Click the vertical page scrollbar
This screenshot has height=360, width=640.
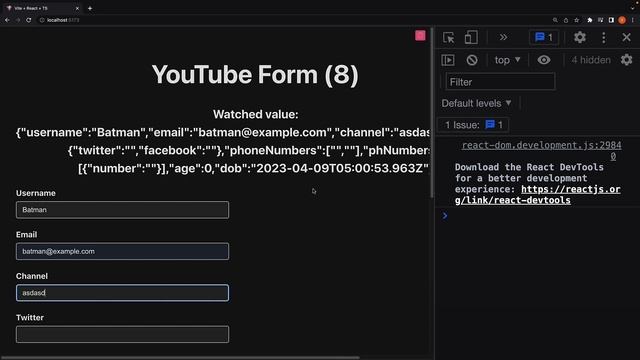[431, 113]
